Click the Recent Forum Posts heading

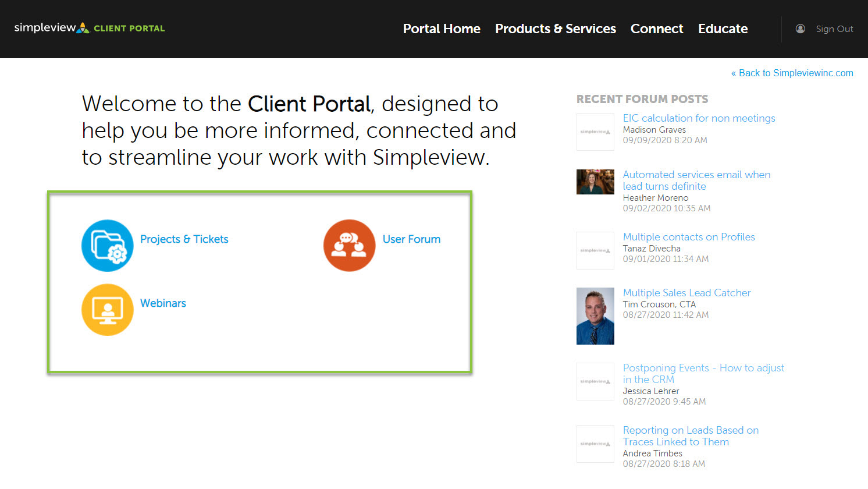[642, 99]
